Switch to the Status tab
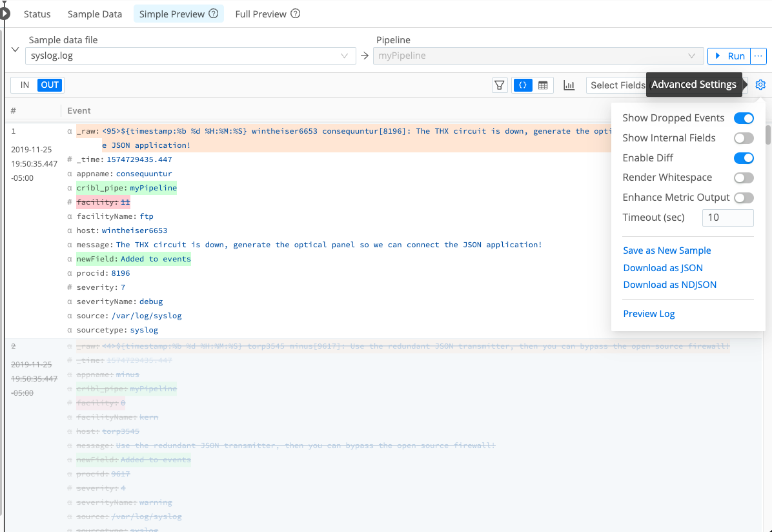Screen dimensions: 772x532 (37, 14)
